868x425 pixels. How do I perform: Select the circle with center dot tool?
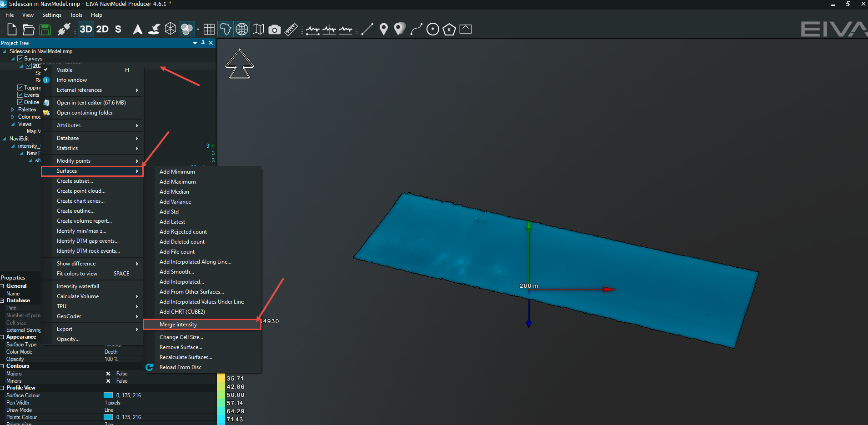433,30
